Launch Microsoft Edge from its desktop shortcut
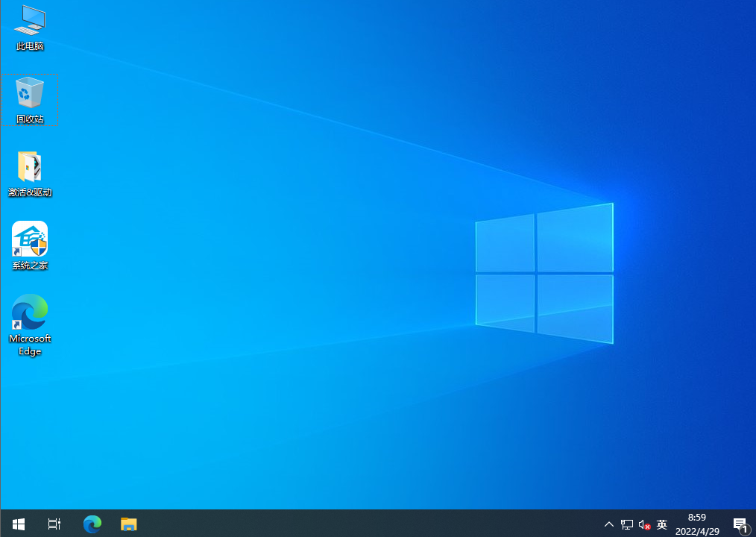 [x=30, y=313]
